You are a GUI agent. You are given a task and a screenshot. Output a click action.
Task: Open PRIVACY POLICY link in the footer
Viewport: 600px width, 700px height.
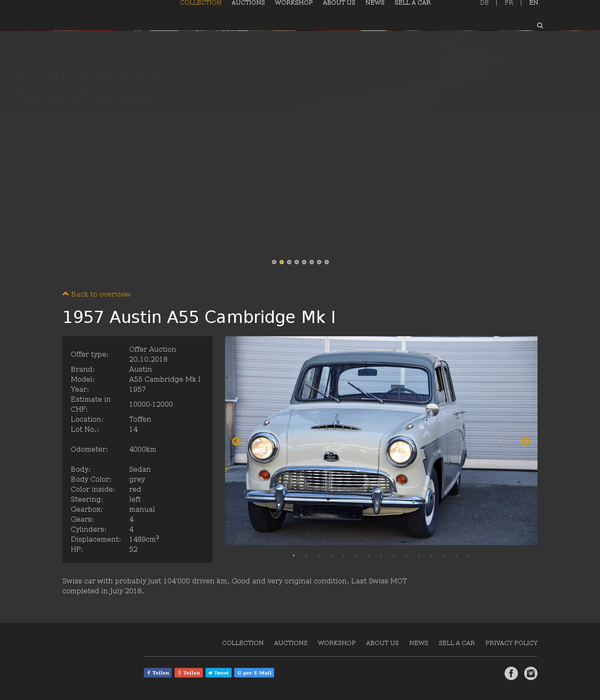coord(511,643)
